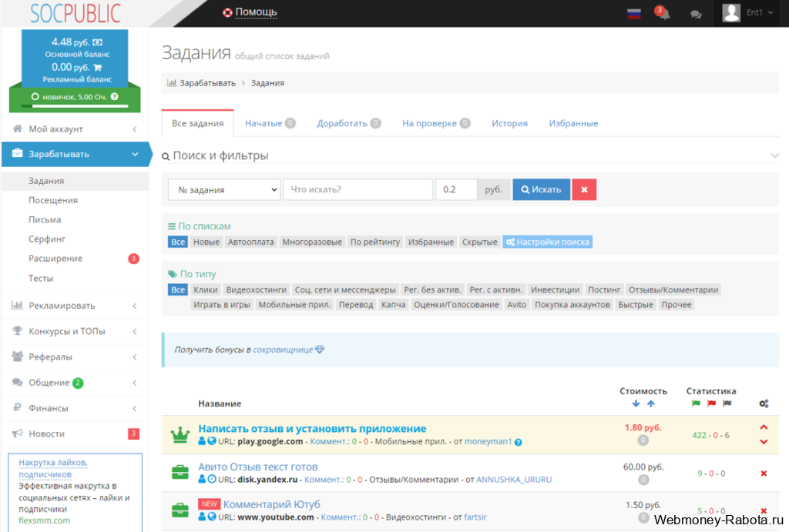This screenshot has height=532, width=789.
Task: Collapse the Поиск и фильтры panel chevron
Action: click(x=774, y=156)
